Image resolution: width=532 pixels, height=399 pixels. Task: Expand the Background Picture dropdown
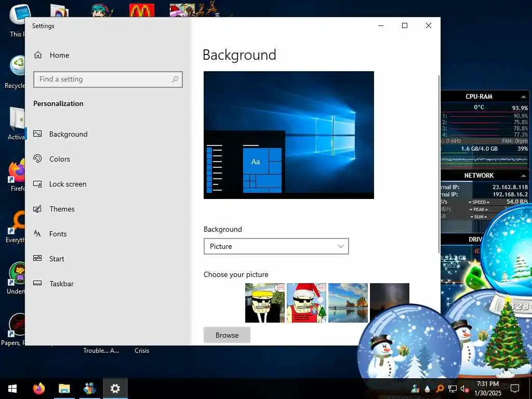(276, 246)
